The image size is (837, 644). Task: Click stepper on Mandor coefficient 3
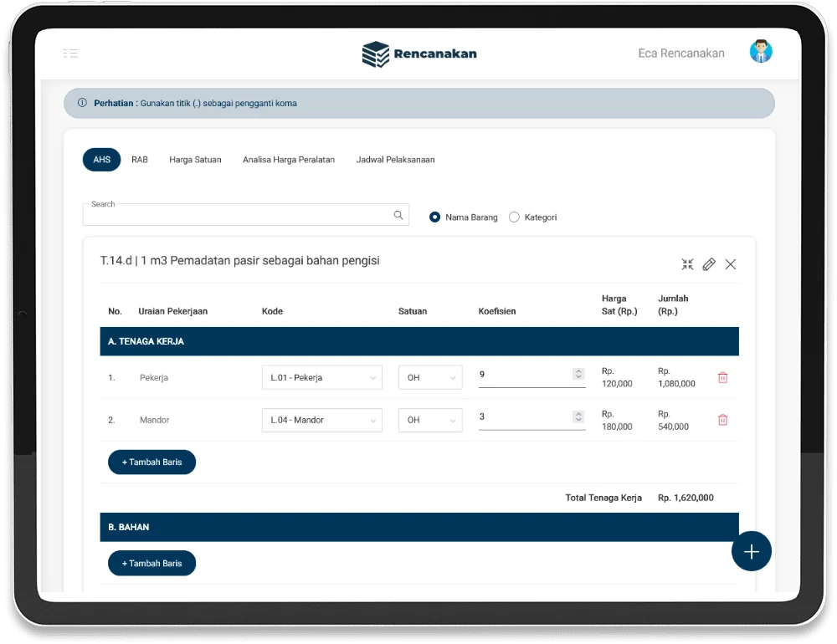click(x=578, y=417)
